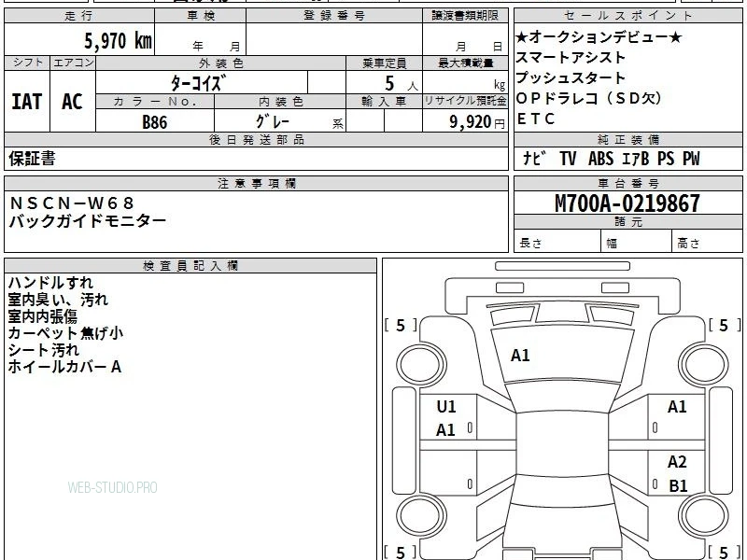Viewport: 747px width, 560px height.
Task: Click the バックガイドモニター note
Action: (88, 221)
